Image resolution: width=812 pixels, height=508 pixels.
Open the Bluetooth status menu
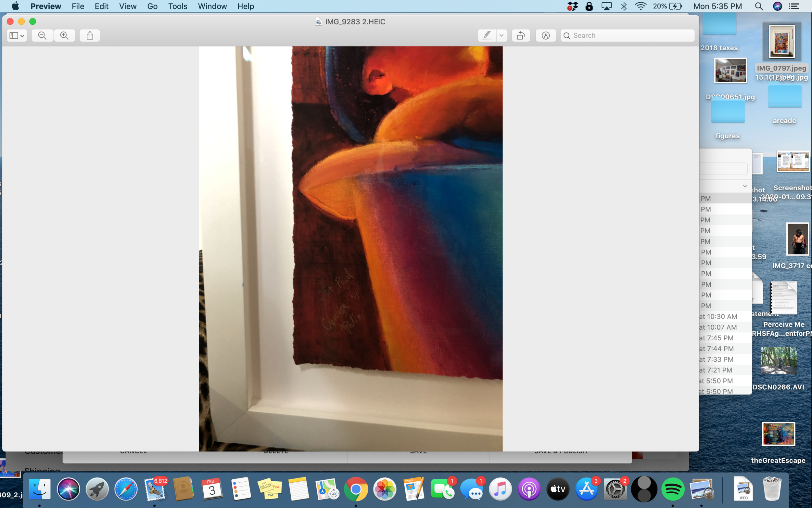624,6
